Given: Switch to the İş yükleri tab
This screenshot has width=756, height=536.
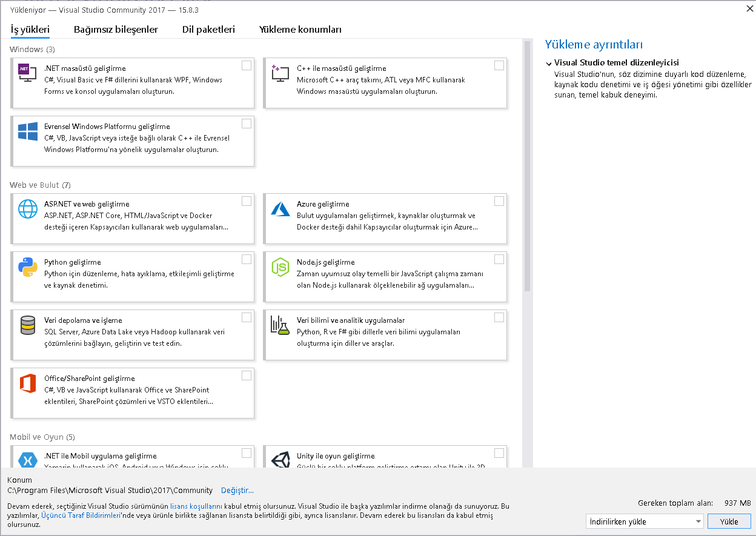Looking at the screenshot, I should 30,29.
